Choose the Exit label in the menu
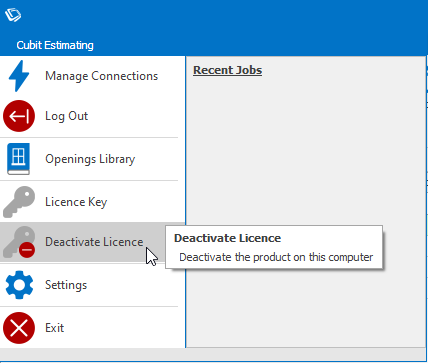Screen dimensions: 428x363 tap(54, 328)
